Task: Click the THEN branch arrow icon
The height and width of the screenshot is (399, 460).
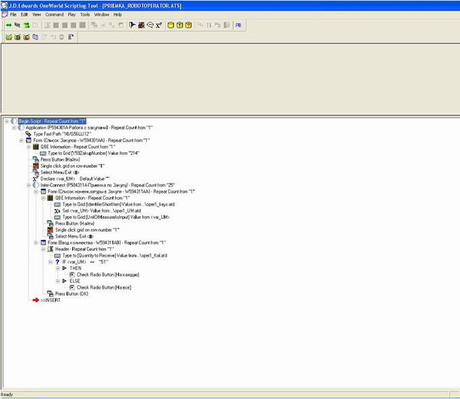Action: point(65,268)
